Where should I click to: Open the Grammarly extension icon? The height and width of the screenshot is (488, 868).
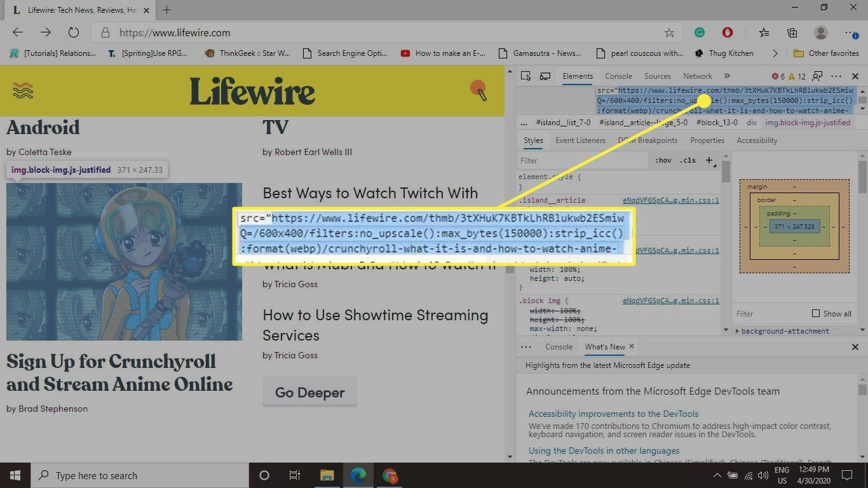(699, 32)
